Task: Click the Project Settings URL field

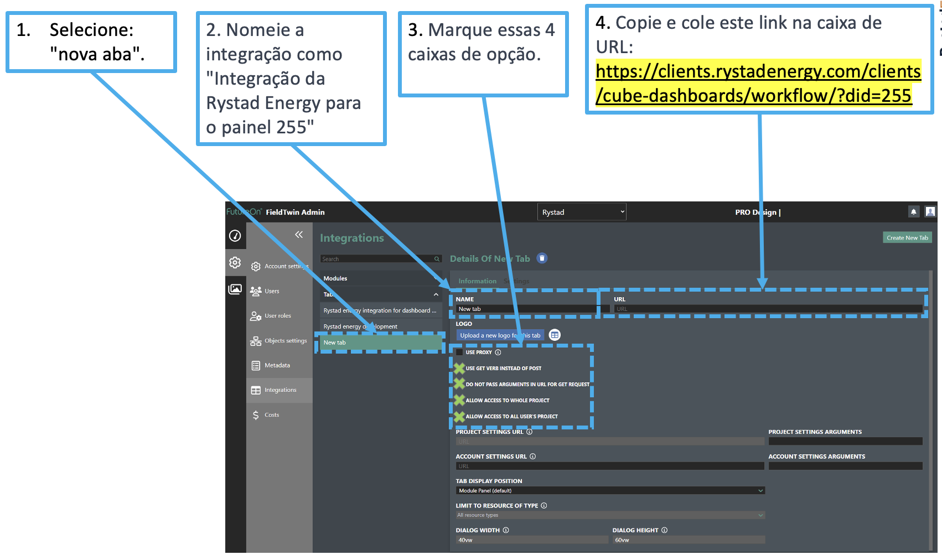Action: tap(610, 442)
